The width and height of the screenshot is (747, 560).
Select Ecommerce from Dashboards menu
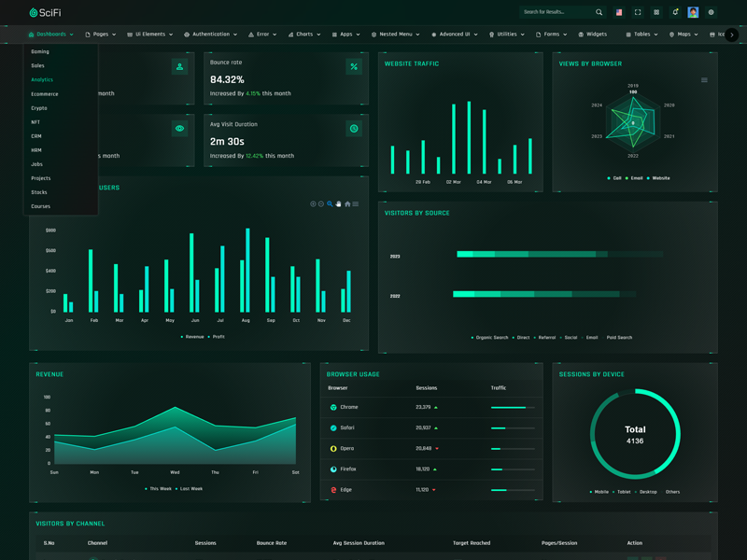pos(45,94)
